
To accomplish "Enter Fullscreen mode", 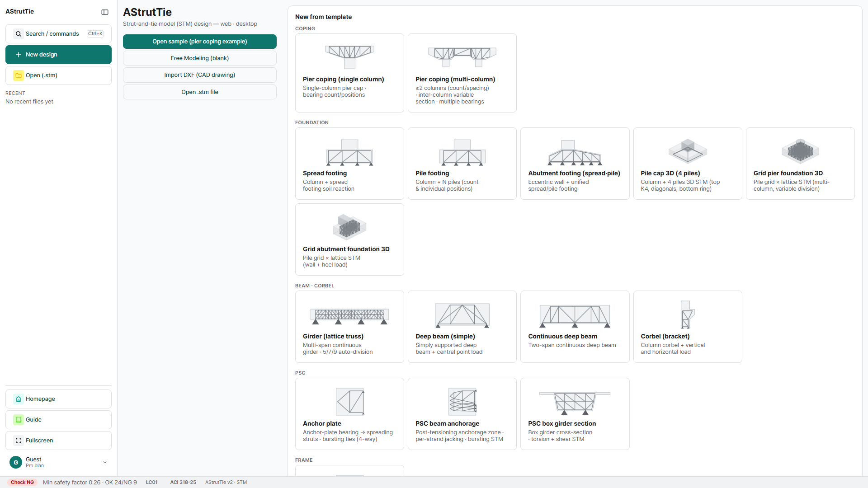I will (58, 441).
